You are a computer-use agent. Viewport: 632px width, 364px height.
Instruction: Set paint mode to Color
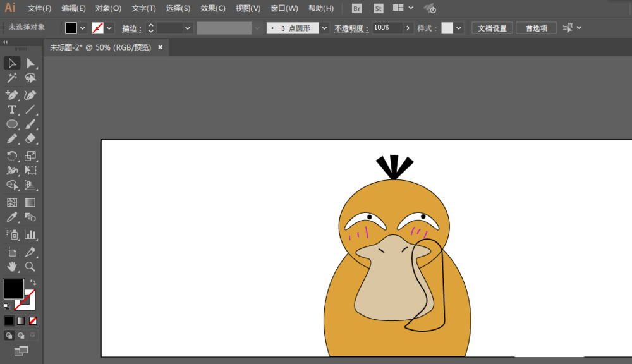(x=9, y=320)
